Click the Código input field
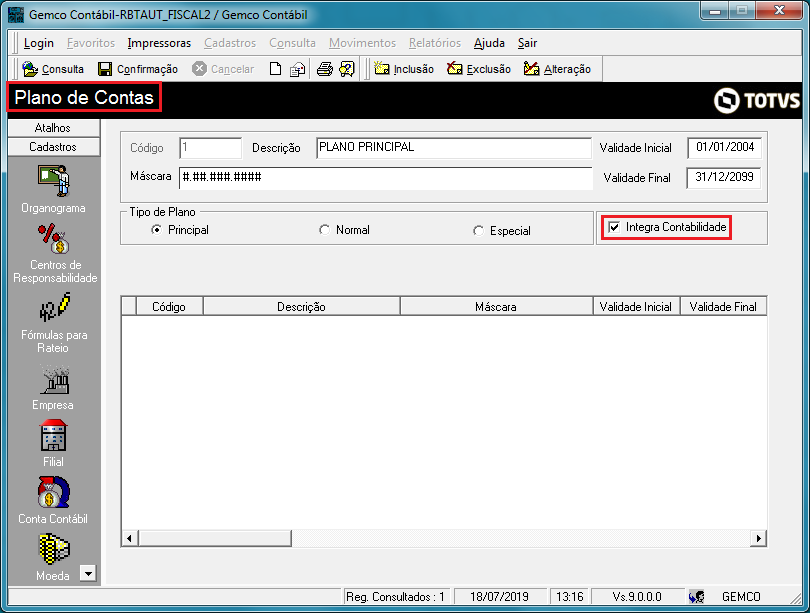 [x=211, y=148]
